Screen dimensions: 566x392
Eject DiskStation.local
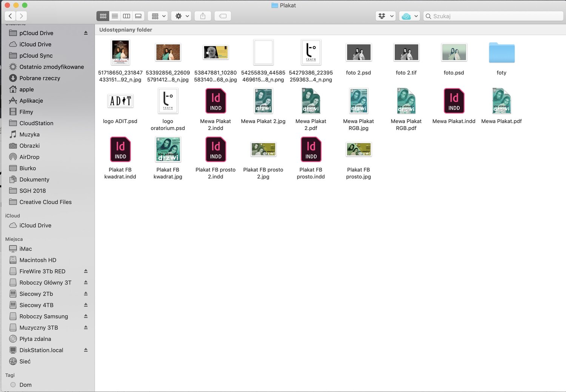[86, 351]
